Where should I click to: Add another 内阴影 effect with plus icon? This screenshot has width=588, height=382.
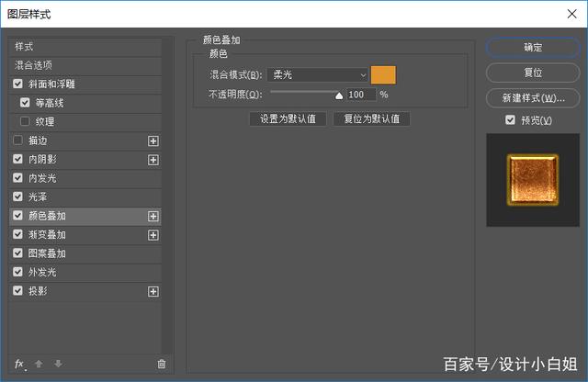153,160
